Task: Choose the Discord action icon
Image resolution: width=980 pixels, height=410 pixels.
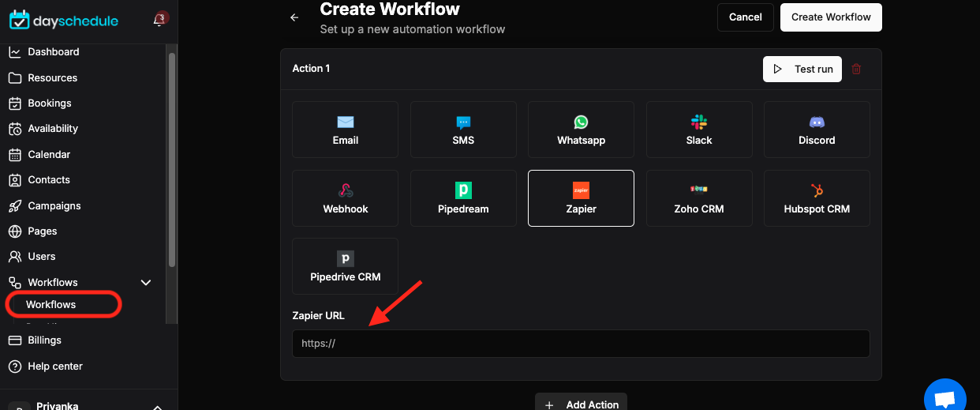Action: click(x=817, y=122)
